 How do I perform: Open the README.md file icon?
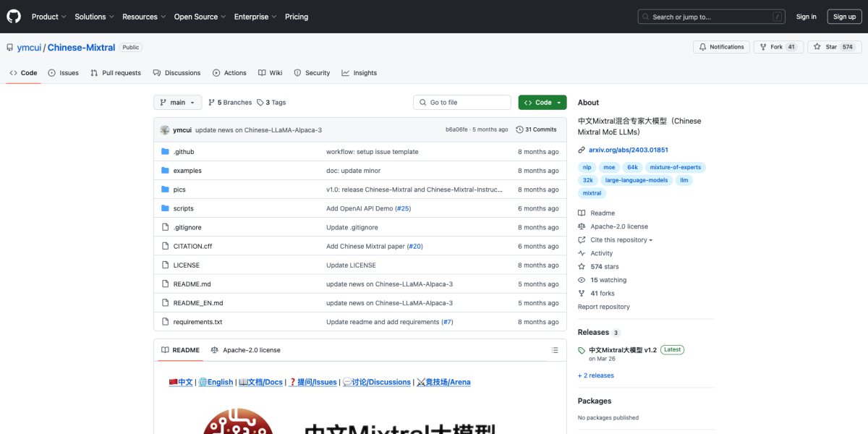tap(166, 284)
